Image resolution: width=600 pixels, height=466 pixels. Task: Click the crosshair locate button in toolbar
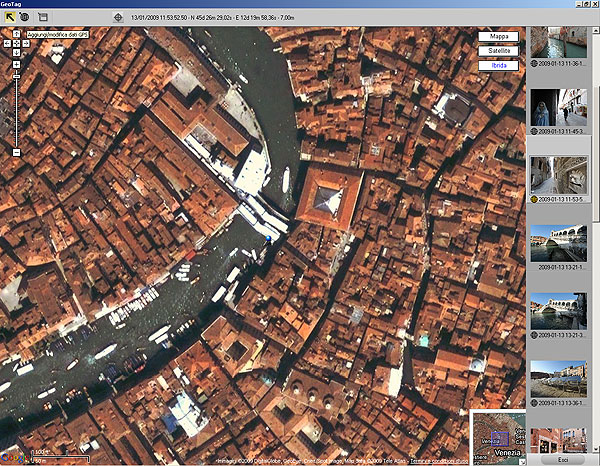[118, 18]
